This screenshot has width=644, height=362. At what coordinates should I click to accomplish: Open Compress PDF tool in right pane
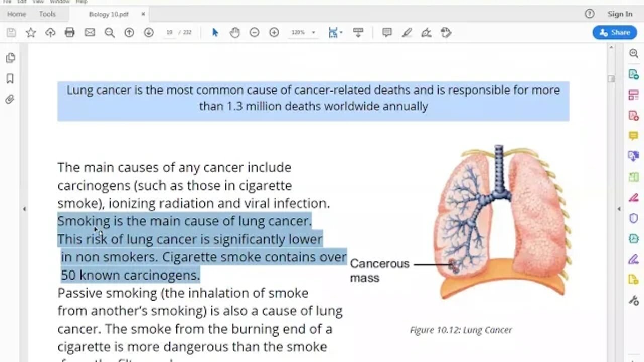[634, 239]
